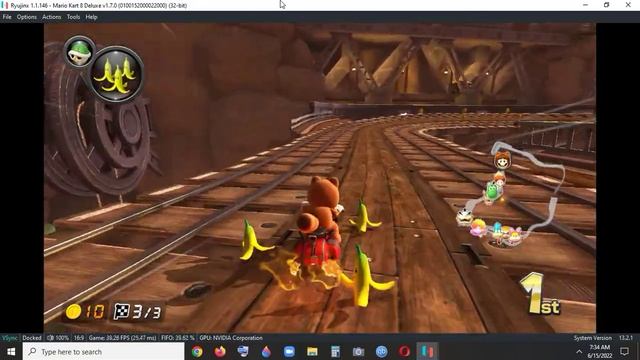Screen dimensions: 640x360
Task: Change the 16:9 aspect ratio setting
Action: 79,338
